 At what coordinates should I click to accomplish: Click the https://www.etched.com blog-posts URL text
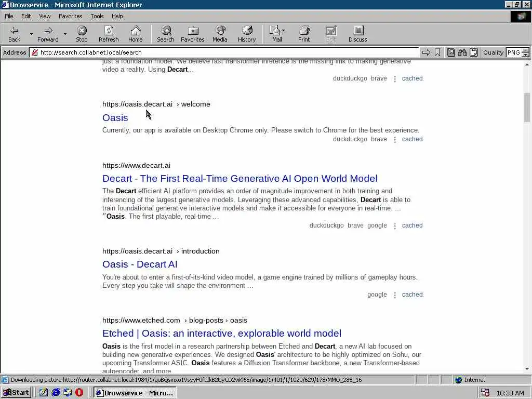(x=175, y=320)
